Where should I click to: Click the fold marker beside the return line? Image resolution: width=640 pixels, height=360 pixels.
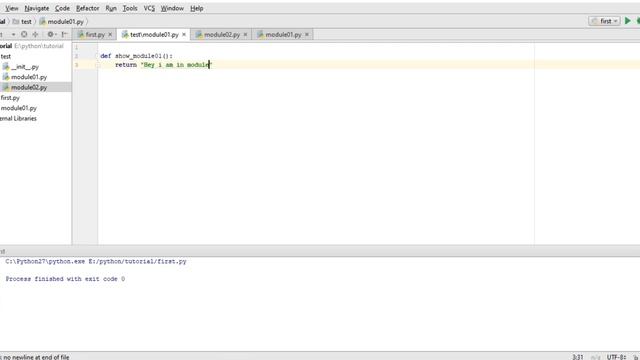(98, 65)
